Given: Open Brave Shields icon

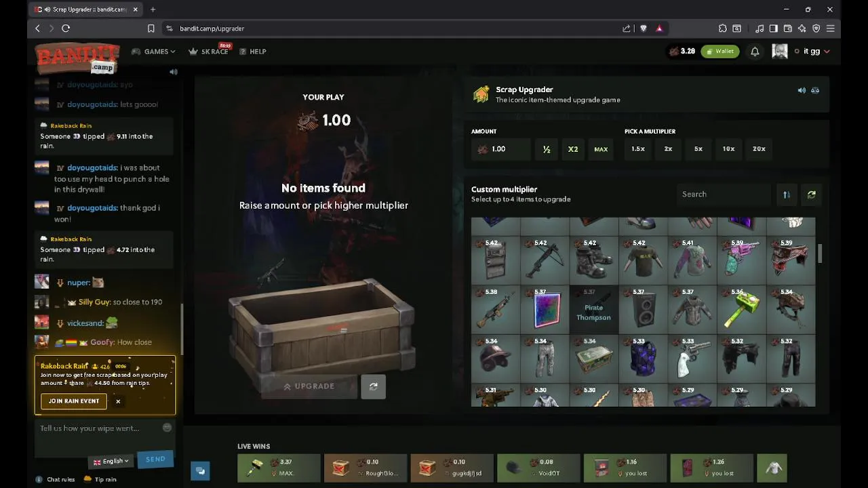Looking at the screenshot, I should (x=644, y=28).
